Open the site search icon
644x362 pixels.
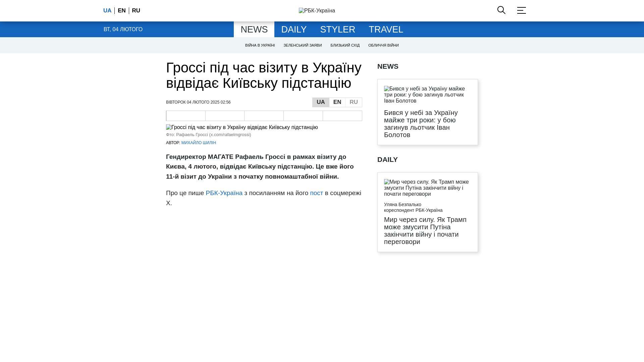501,10
